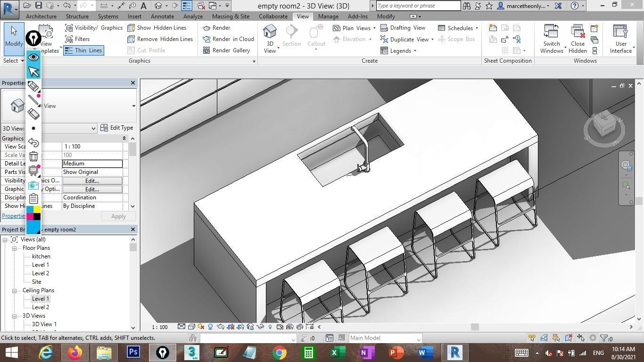
Task: Open the Massing & Site tab
Action: coord(231,16)
